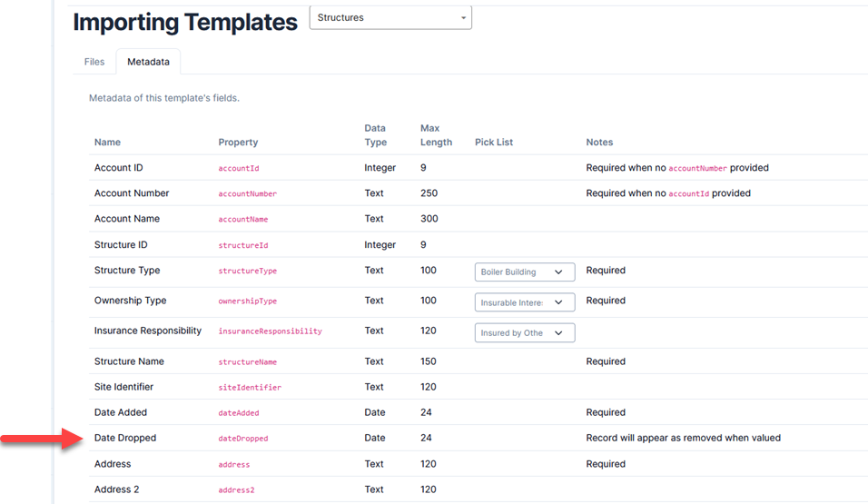Click the Date Dropped row name
The width and height of the screenshot is (868, 504).
click(x=125, y=438)
